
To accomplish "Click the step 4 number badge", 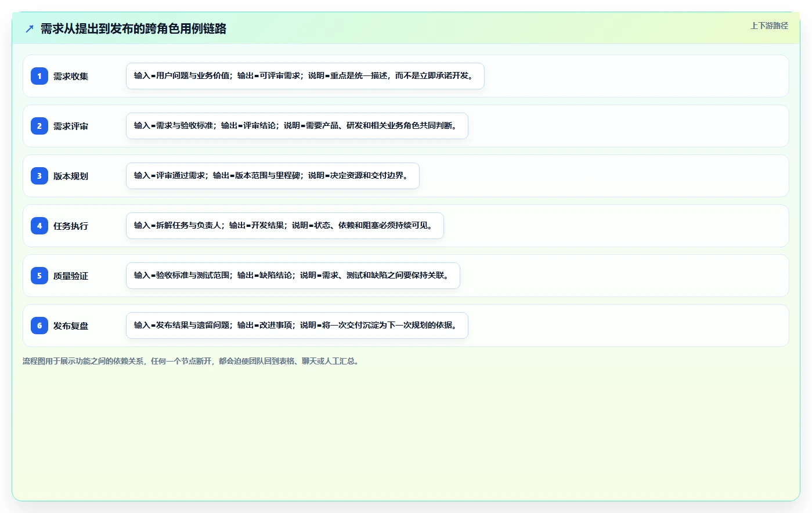I will 39,226.
